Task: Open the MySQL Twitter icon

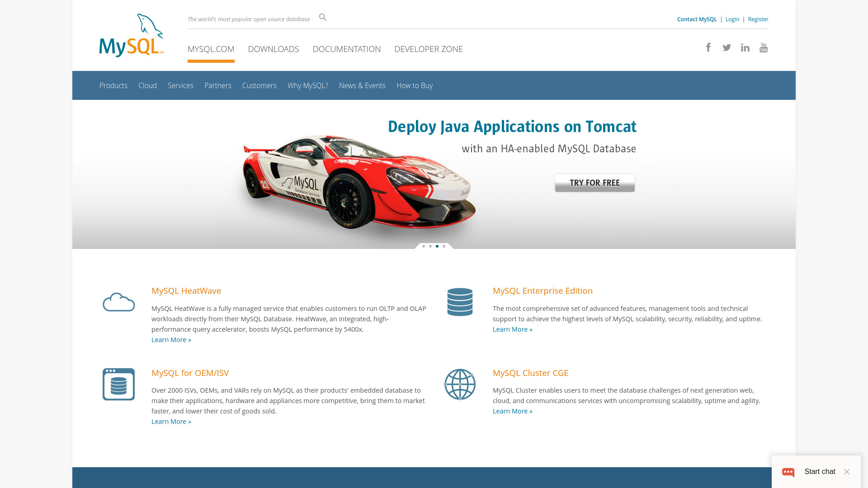Action: click(726, 47)
